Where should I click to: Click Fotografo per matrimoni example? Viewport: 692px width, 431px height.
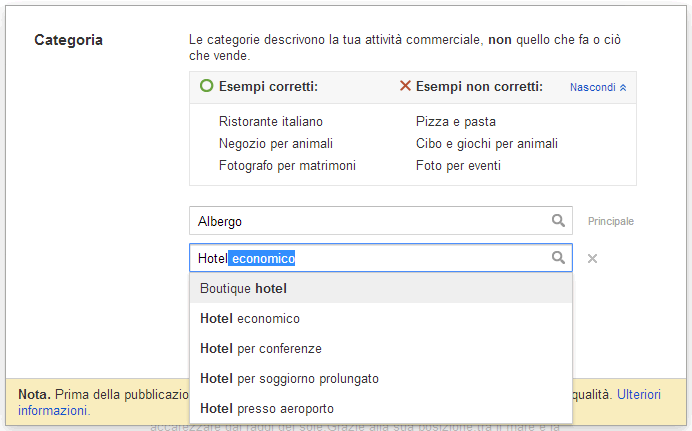point(287,165)
